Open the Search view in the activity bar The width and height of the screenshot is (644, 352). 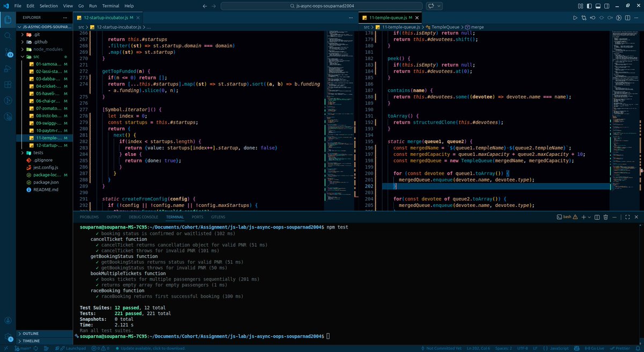(x=8, y=36)
